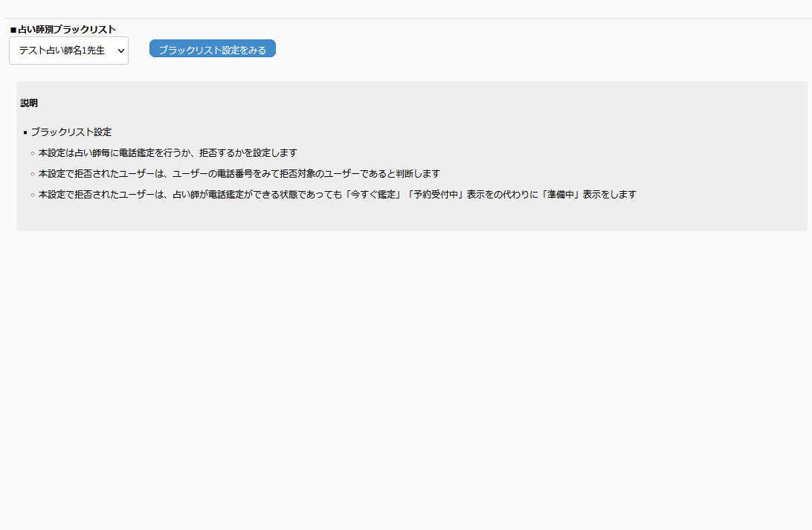Click the line about 電話鑑定を行うか、拒否するか
The width and height of the screenshot is (812, 530).
click(167, 152)
